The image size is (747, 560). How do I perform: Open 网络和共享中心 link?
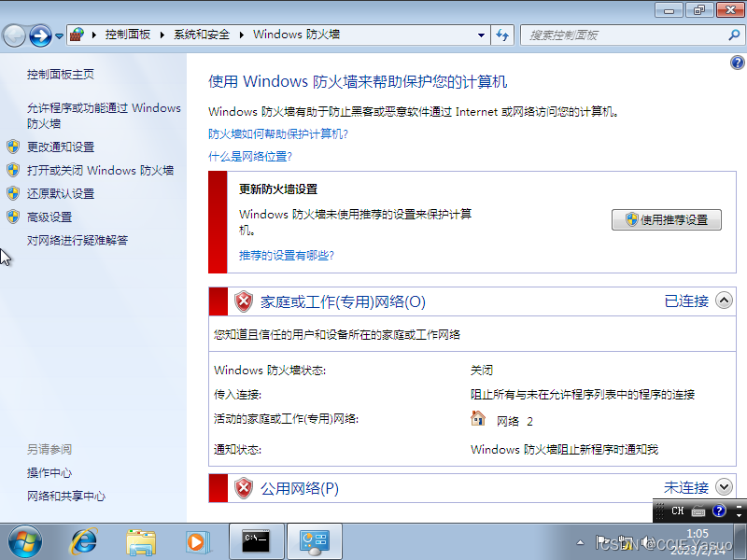(x=66, y=497)
